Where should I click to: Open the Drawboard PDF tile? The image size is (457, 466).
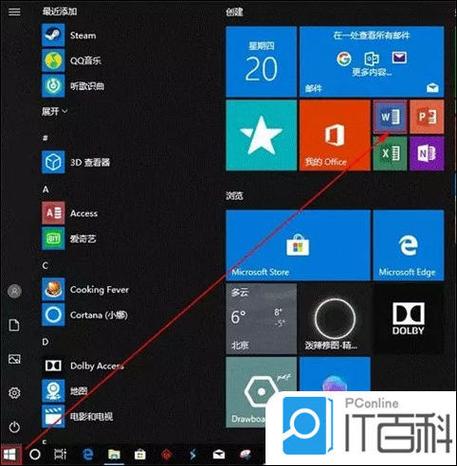click(x=261, y=392)
